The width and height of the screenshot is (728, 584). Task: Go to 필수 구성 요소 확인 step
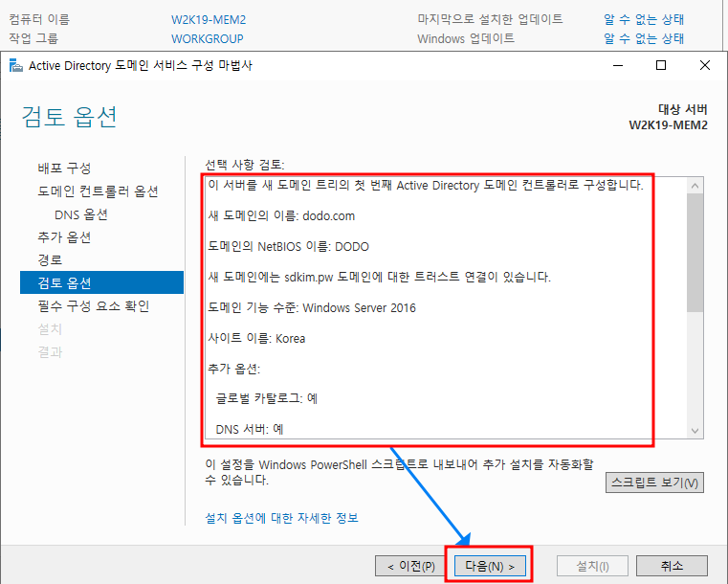[94, 305]
